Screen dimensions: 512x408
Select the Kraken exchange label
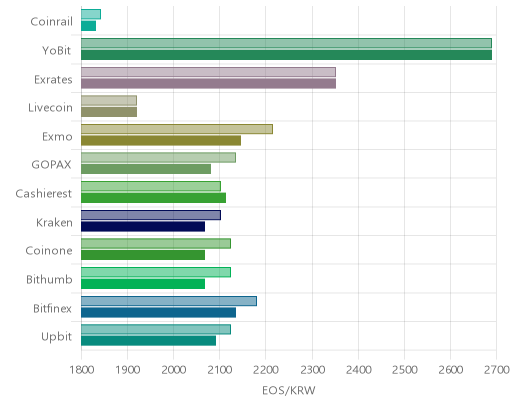click(x=54, y=222)
